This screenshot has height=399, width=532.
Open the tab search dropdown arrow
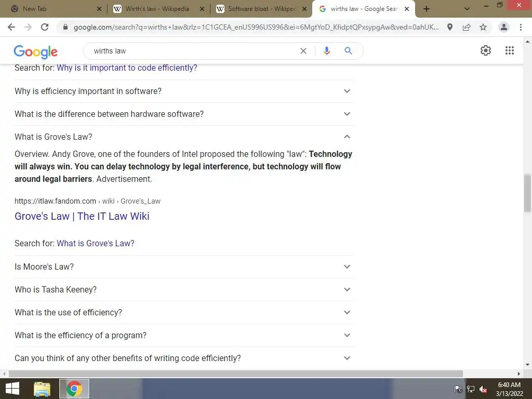(x=467, y=9)
